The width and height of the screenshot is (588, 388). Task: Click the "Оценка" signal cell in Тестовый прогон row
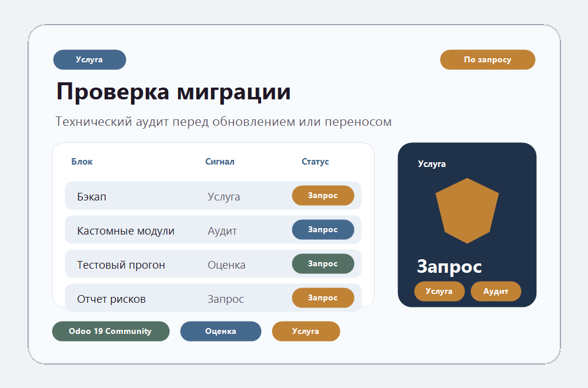coord(226,265)
